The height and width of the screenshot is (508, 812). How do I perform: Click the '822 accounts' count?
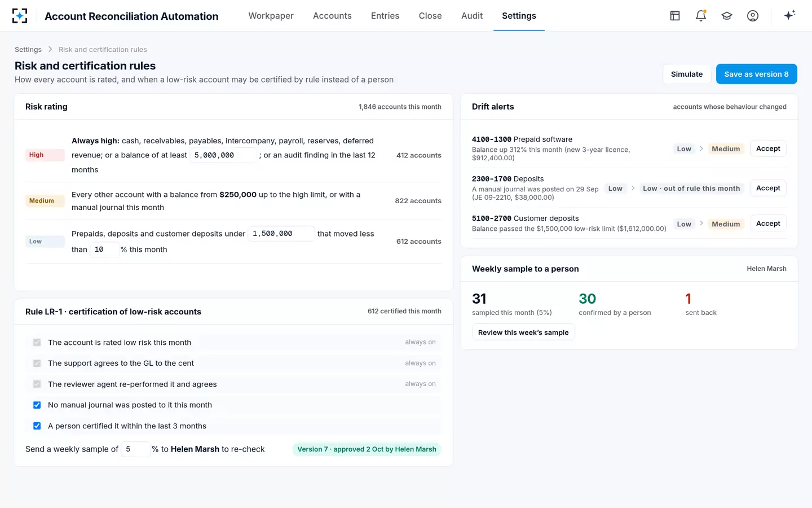(x=418, y=201)
